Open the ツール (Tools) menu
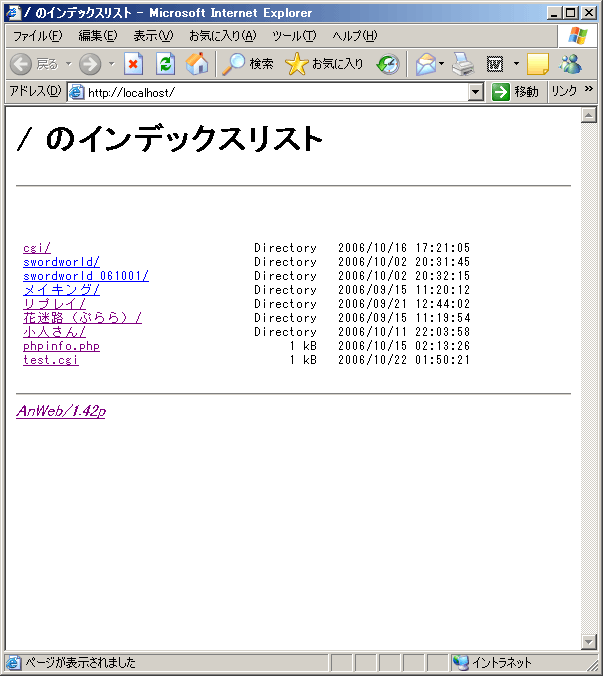603x676 pixels. [x=293, y=36]
